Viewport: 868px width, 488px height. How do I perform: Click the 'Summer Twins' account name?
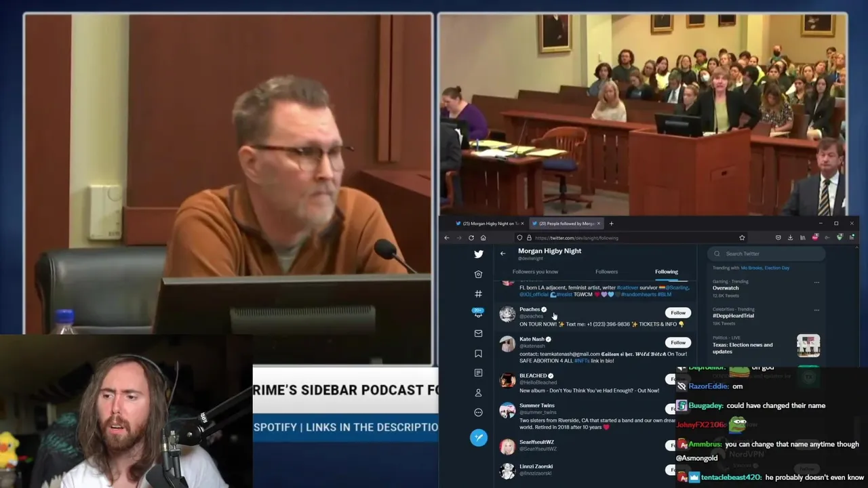point(537,405)
